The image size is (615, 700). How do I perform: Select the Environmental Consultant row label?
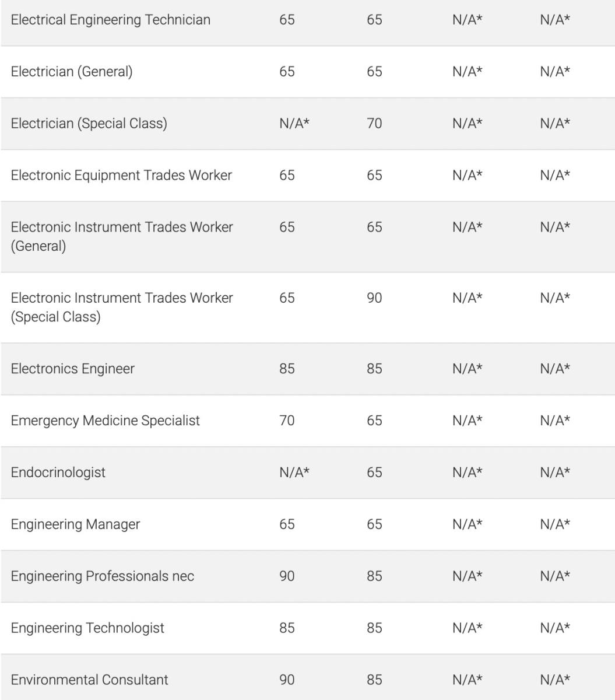point(90,680)
